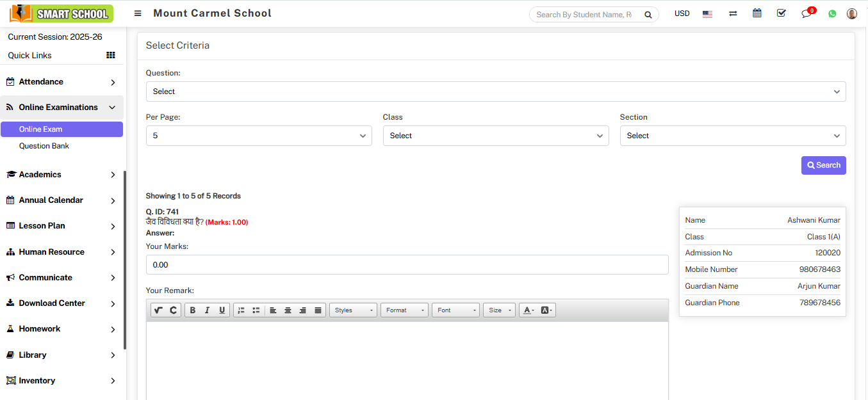Open the Quick Links grid icon

pyautogui.click(x=111, y=56)
